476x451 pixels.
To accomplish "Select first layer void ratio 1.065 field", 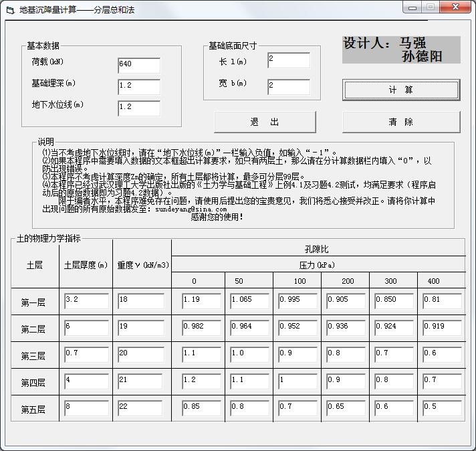I will pos(249,301).
